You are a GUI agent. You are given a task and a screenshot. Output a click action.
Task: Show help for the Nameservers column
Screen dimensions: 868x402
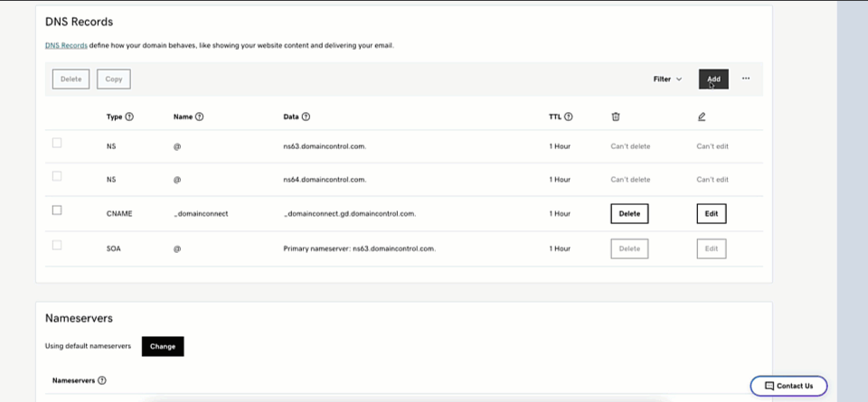[102, 380]
